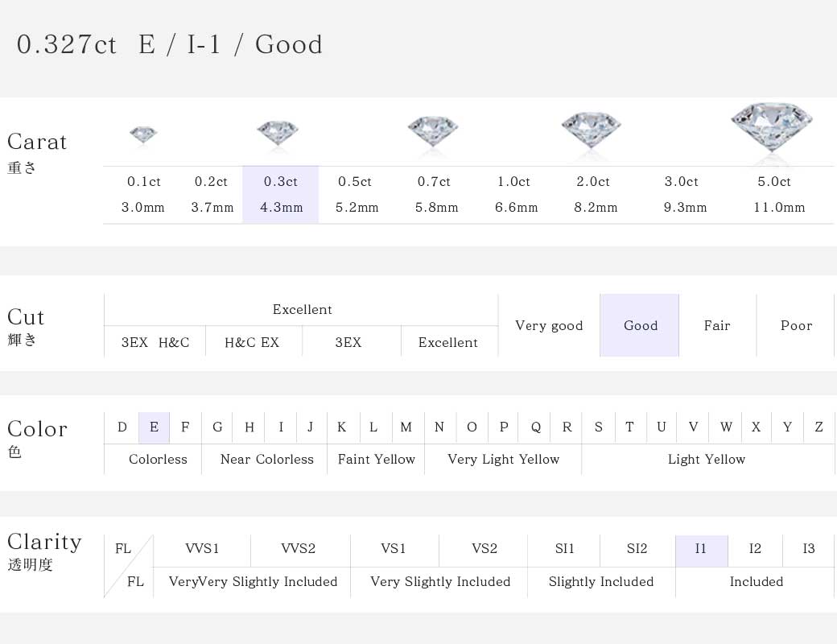
Task: Click the smallest 0.1ct diamond image
Action: click(143, 135)
